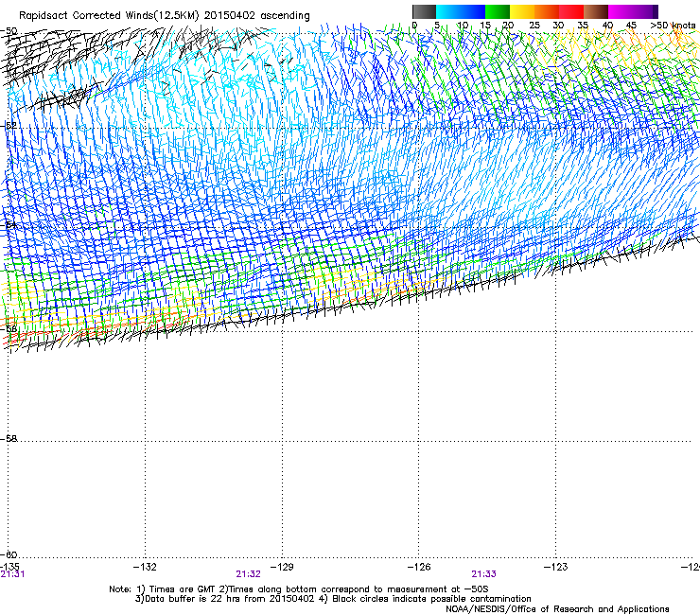Click the 'Times are GMT' note line
The height and width of the screenshot is (615, 700).
click(299, 589)
